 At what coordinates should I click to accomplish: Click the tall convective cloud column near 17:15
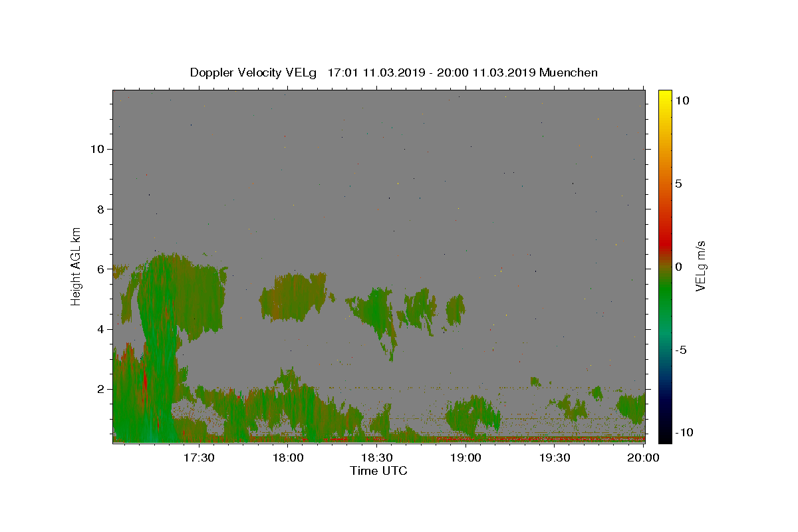click(x=158, y=346)
